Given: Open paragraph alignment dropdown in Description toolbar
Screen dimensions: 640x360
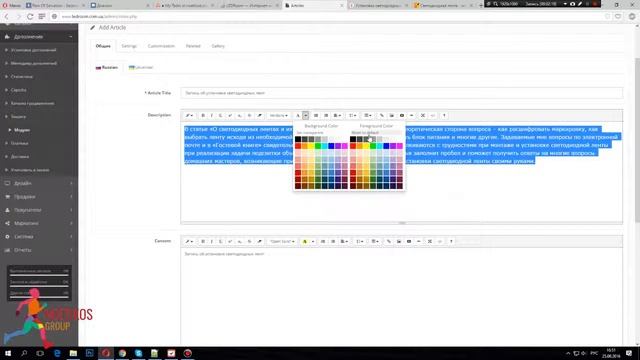Looking at the screenshot, I should 337,116.
